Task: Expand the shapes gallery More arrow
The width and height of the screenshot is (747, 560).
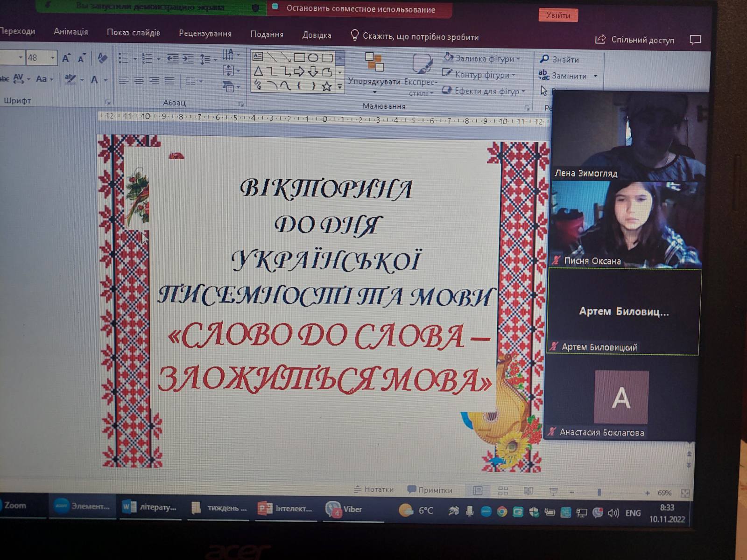Action: click(340, 86)
